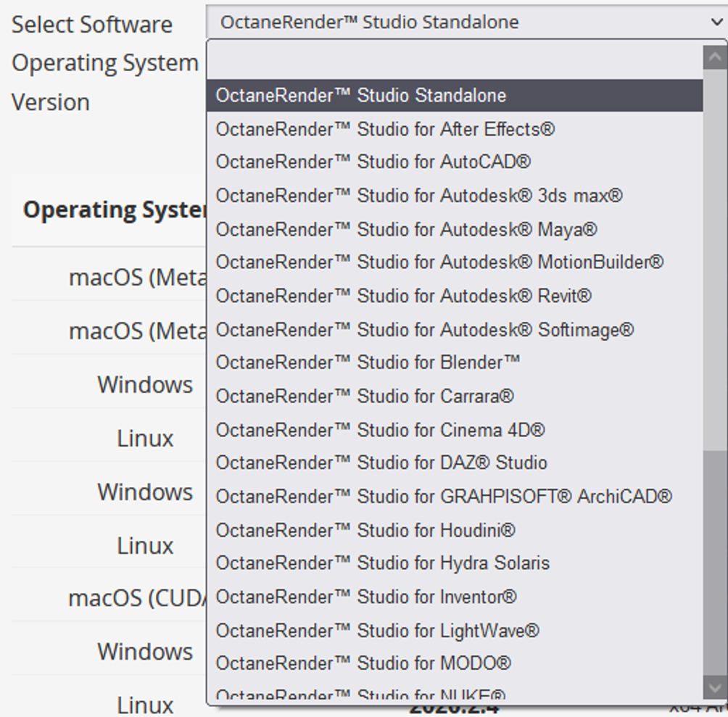Choose OctaneRender Studio for Autodesk MotionBuilder
This screenshot has width=728, height=717.
[x=439, y=262]
